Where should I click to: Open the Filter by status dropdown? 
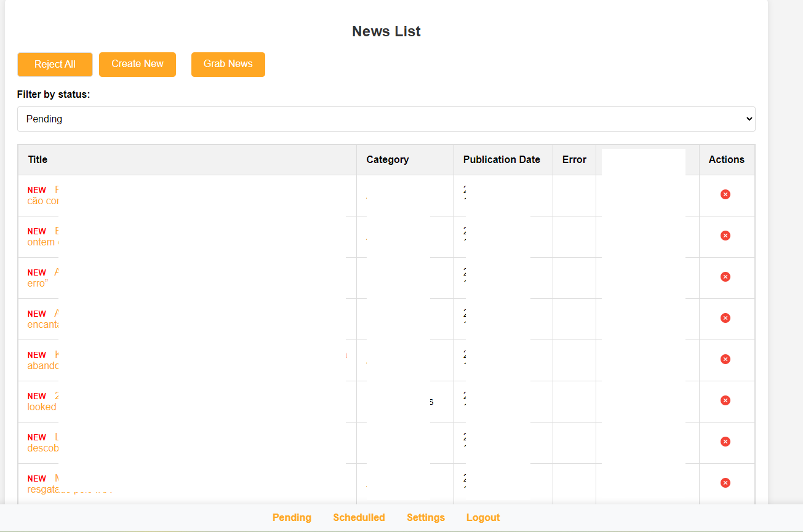(386, 119)
